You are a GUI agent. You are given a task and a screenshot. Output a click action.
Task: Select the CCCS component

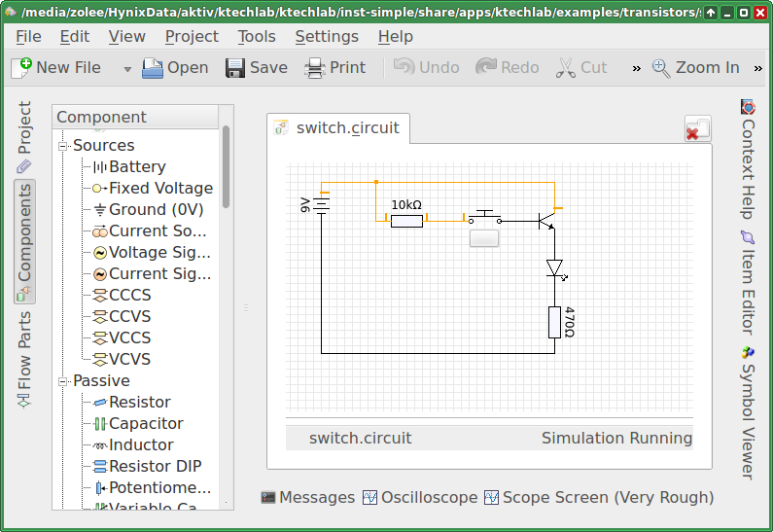click(x=122, y=295)
